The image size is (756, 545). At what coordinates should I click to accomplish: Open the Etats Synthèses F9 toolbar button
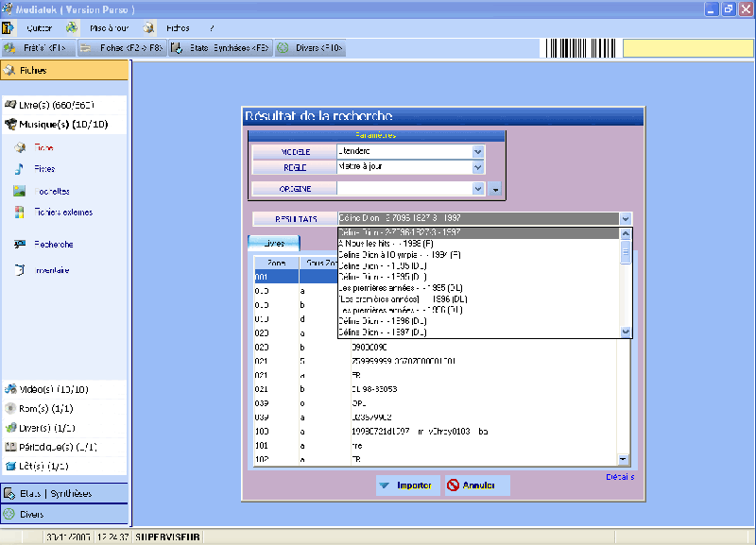[221, 48]
